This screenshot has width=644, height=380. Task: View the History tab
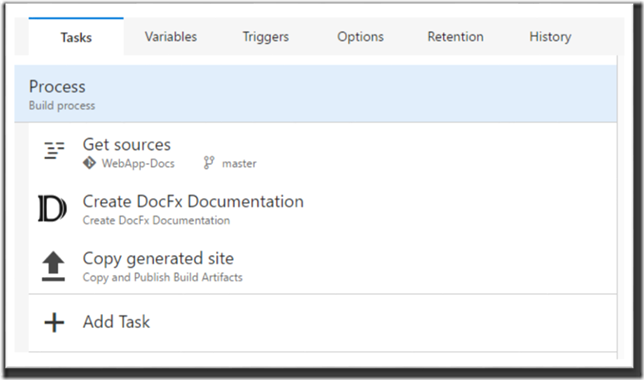tap(550, 37)
